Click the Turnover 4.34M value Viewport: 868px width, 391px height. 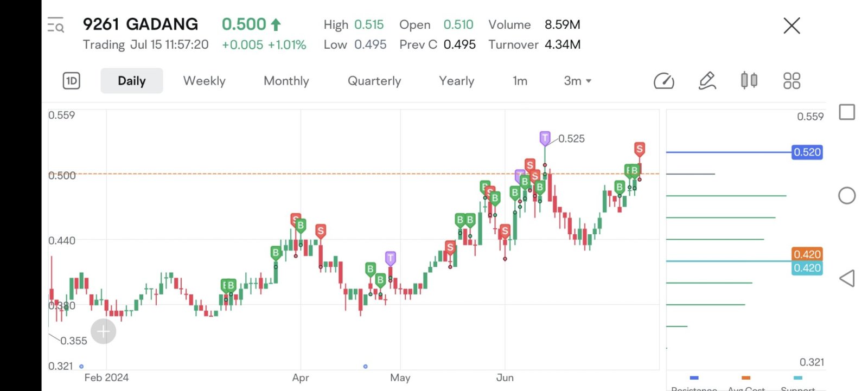pyautogui.click(x=562, y=44)
